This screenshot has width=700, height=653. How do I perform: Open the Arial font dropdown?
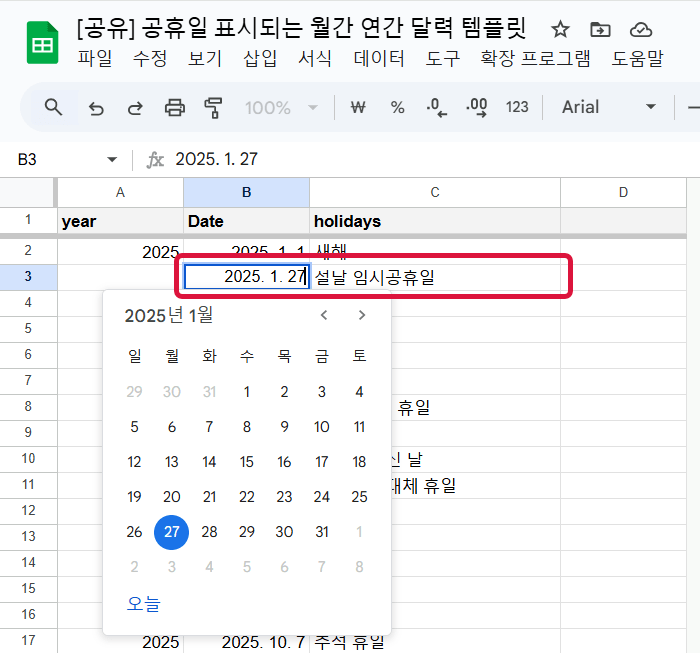608,107
